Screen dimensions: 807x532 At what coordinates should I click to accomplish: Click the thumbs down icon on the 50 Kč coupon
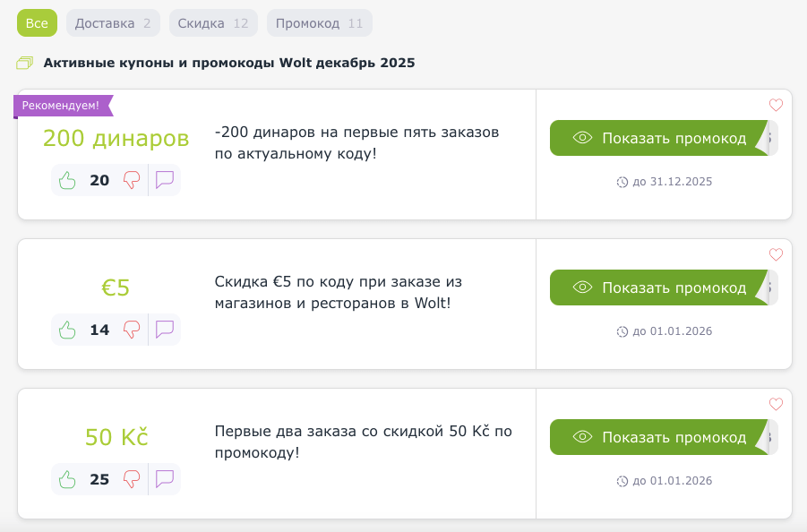(132, 479)
